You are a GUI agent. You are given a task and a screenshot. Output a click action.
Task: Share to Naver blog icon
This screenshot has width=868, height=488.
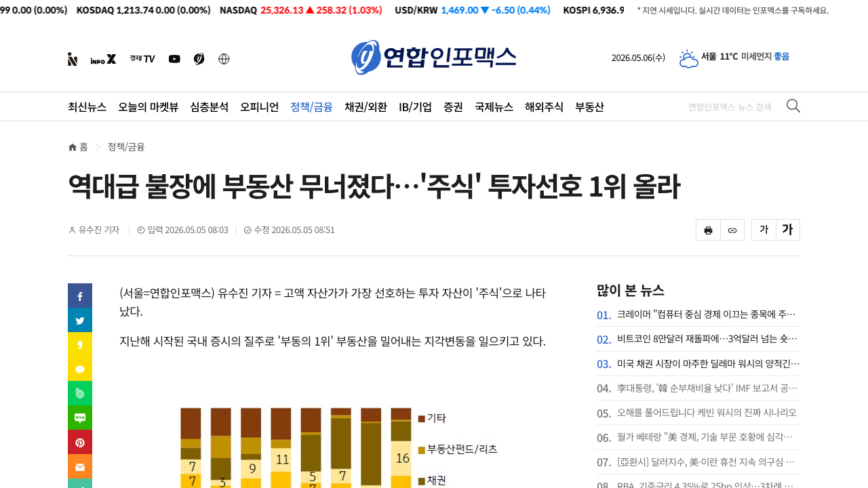pyautogui.click(x=80, y=418)
